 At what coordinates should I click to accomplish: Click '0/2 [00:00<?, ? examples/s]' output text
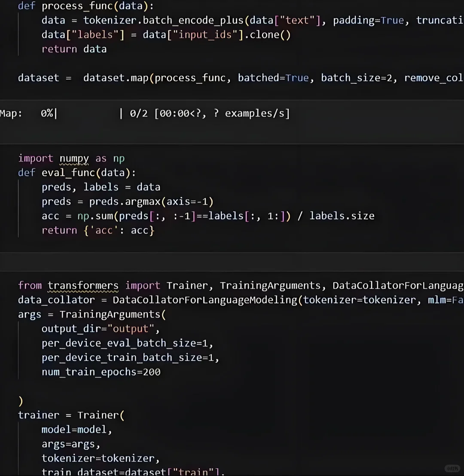click(210, 113)
